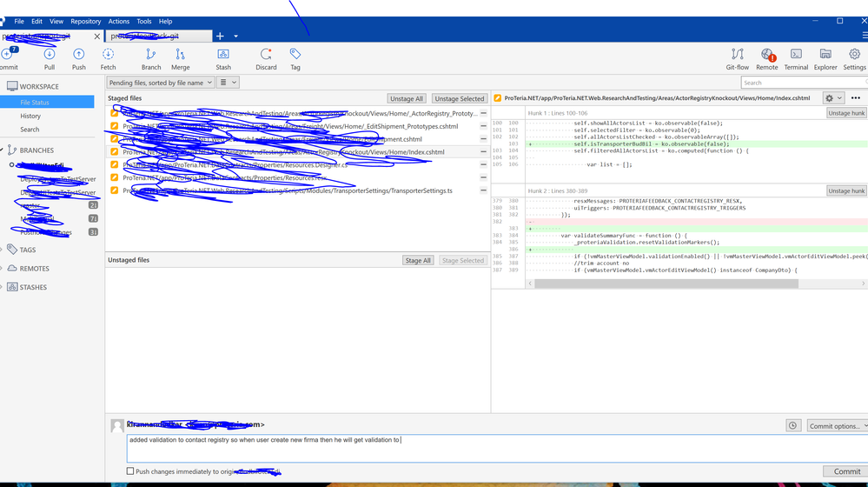Select staged file _EditShipment_Prototypes.cshtml row
This screenshot has width=868, height=487.
297,126
